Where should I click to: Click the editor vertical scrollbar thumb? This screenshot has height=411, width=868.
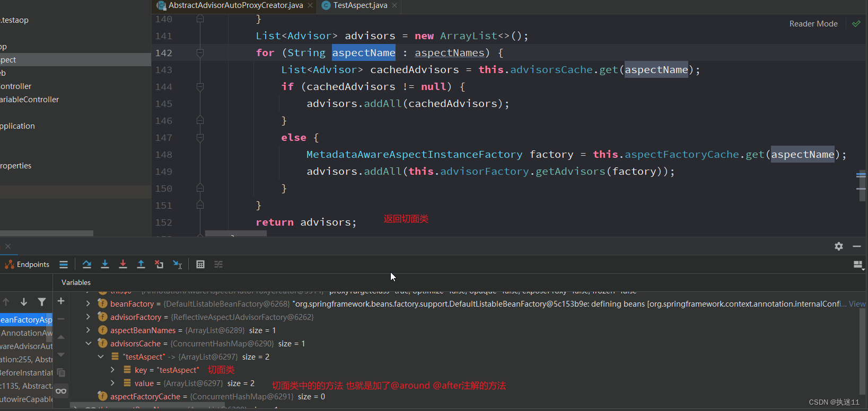point(862,185)
